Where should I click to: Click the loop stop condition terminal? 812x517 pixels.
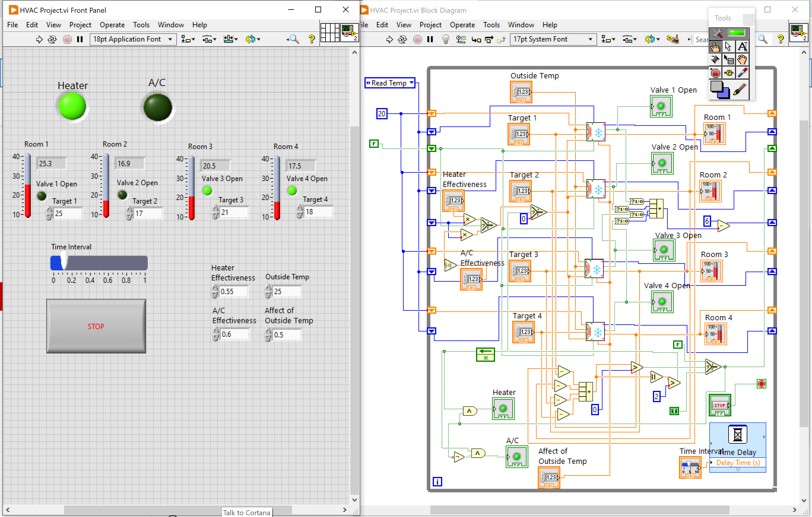point(762,383)
